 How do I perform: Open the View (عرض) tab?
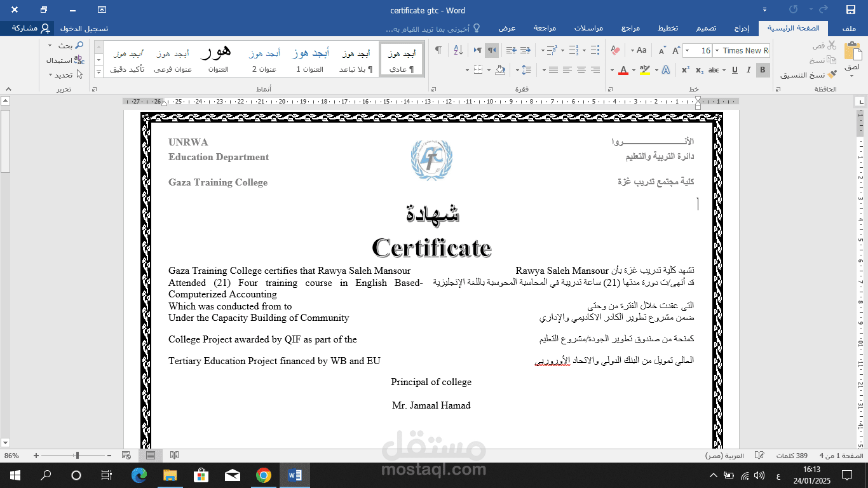pyautogui.click(x=507, y=28)
